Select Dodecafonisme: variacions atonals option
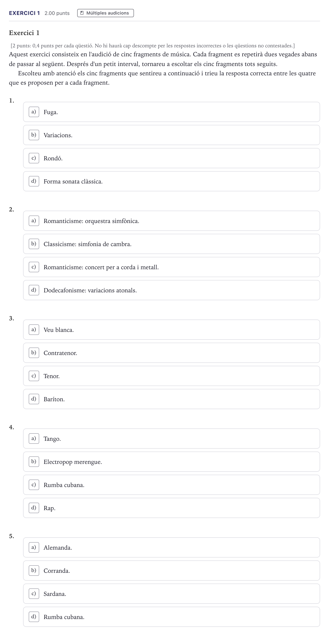The height and width of the screenshot is (644, 329). coord(172,290)
